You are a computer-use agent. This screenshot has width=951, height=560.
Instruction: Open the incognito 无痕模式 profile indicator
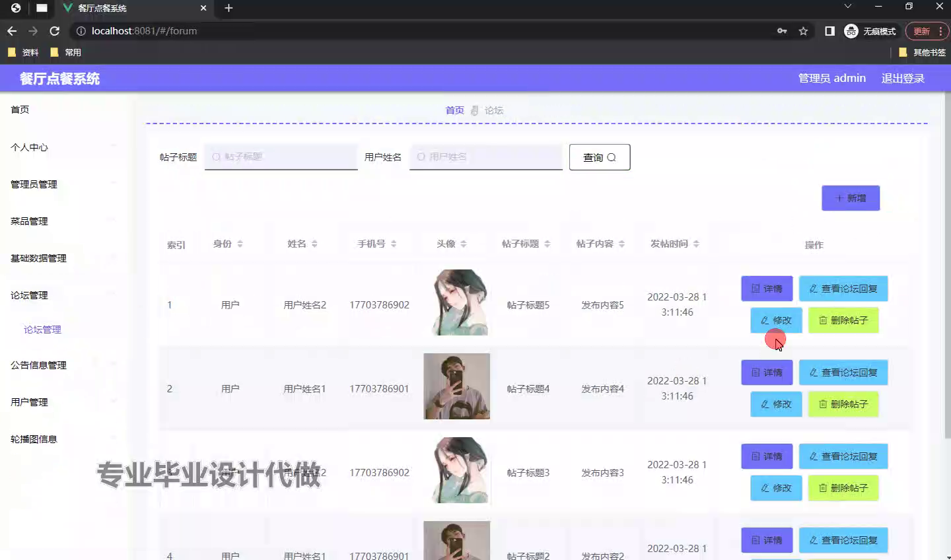[870, 31]
